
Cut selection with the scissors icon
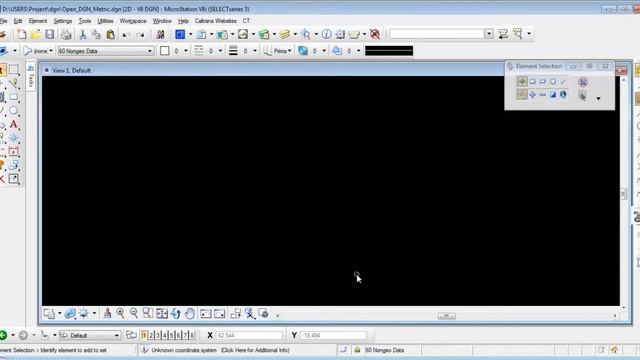83,34
